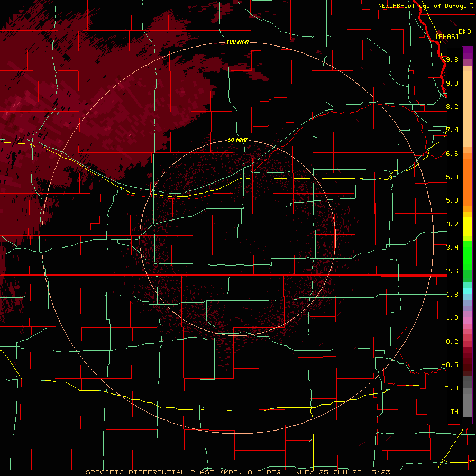Click the 8.2 legend value
Screen dimensions: 476x476
click(452, 106)
